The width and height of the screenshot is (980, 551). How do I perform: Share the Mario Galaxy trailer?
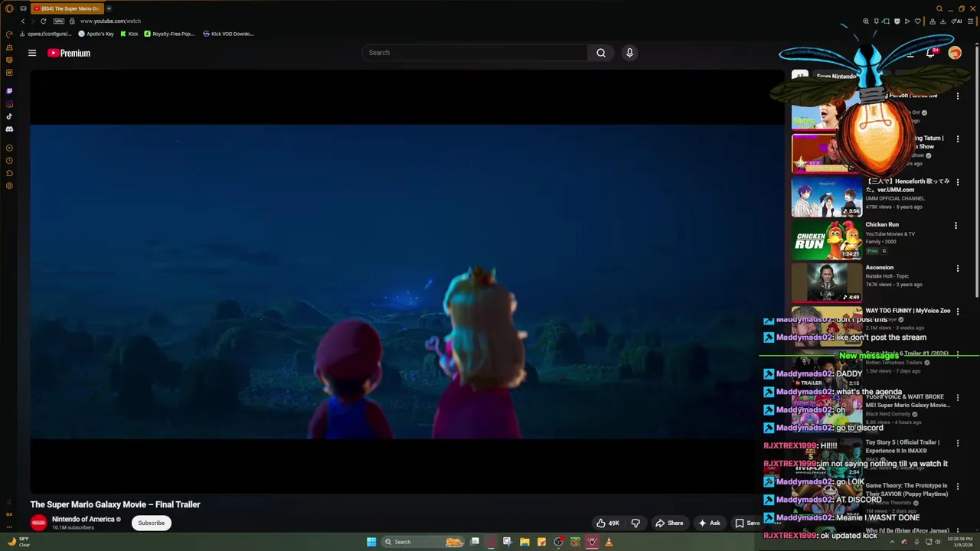coord(669,523)
